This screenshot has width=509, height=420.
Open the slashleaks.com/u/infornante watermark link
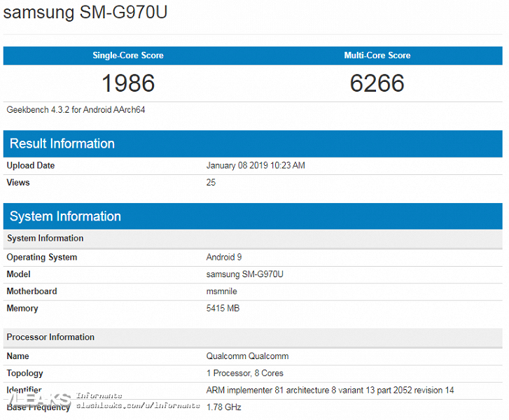point(137,405)
